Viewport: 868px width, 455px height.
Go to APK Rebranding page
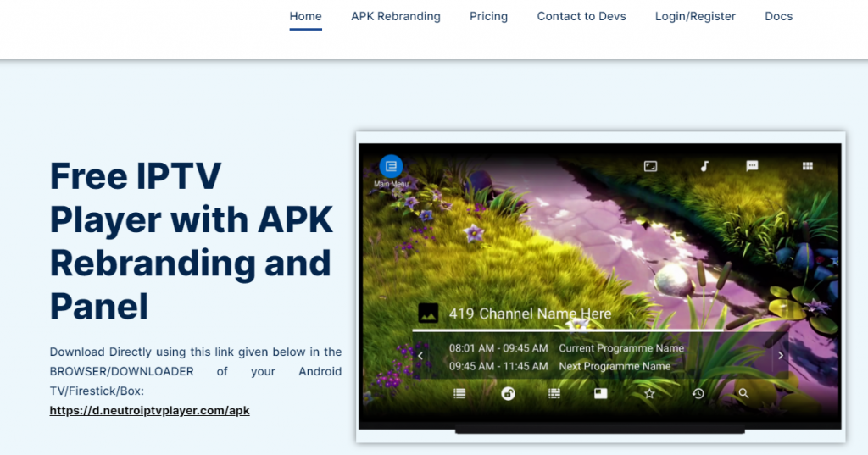[396, 17]
